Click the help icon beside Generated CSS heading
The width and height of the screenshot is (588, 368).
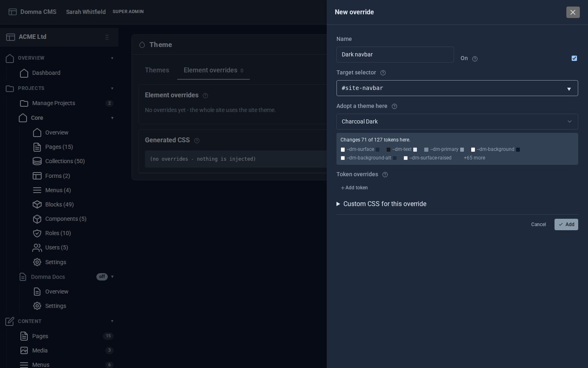[197, 141]
